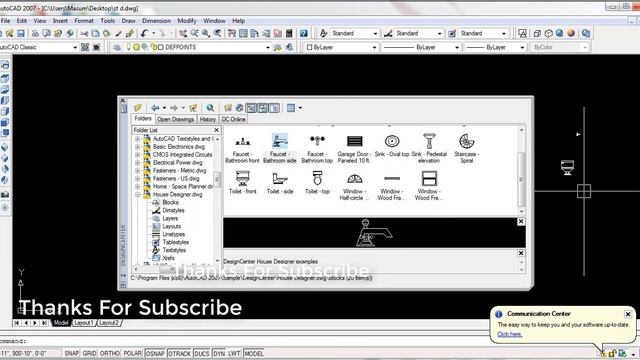Click the DesignCenter Up folder icon

click(193, 108)
